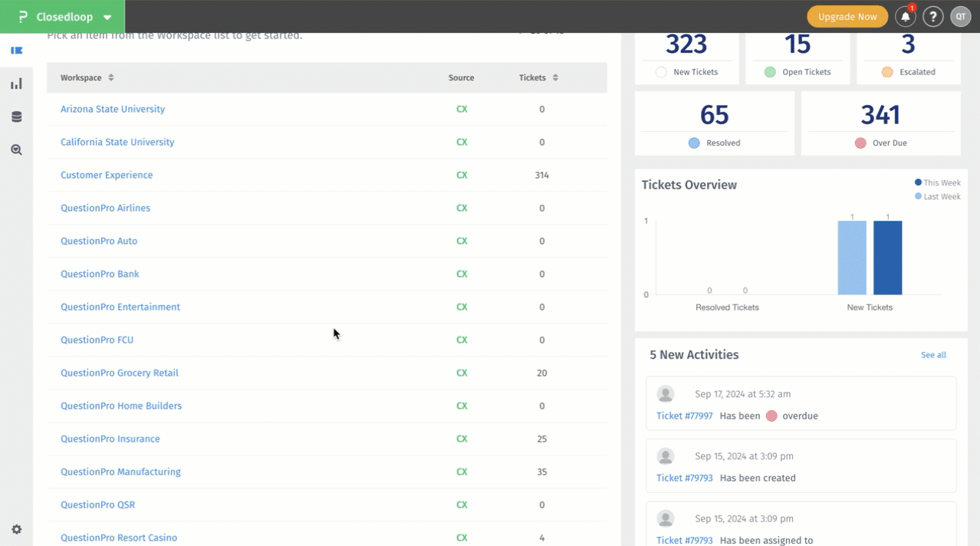Open Ticket #79793 assigned activity link
The image size is (980, 546).
coord(684,540)
